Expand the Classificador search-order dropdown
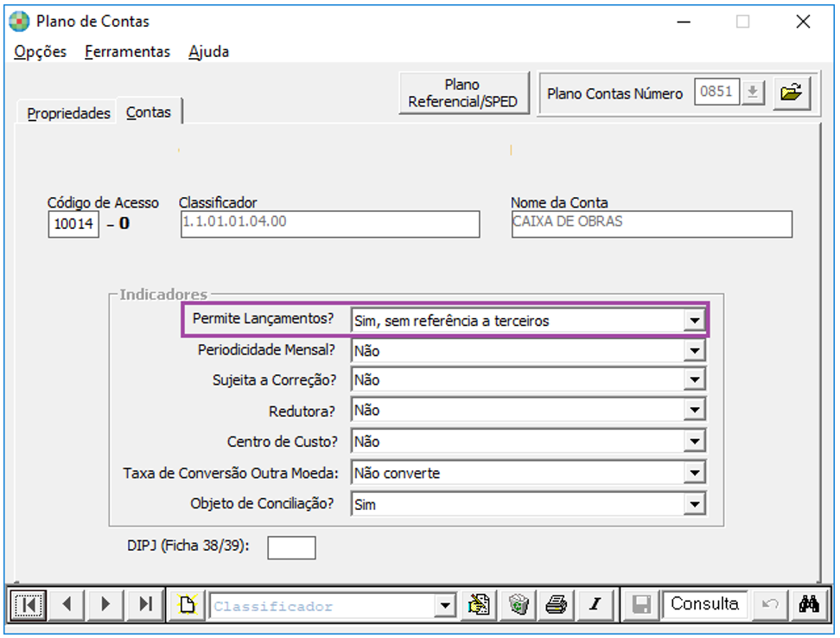Screen dimensions: 840x638 [x=445, y=606]
